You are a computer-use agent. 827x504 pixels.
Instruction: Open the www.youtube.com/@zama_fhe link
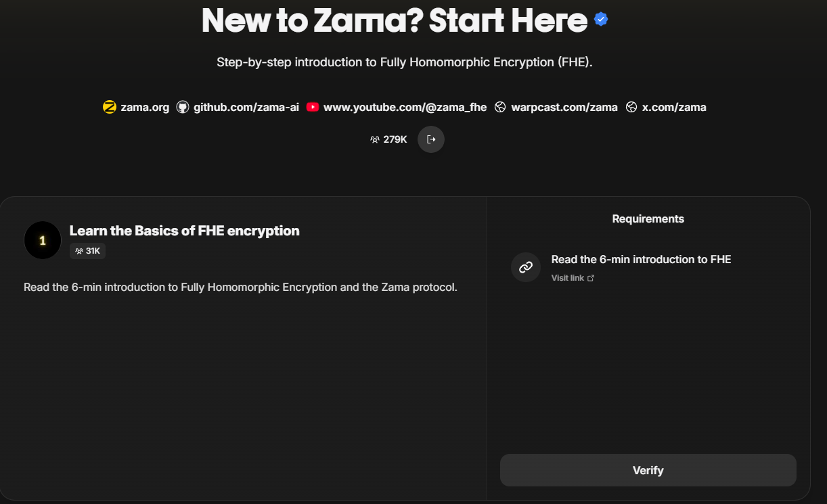point(405,107)
